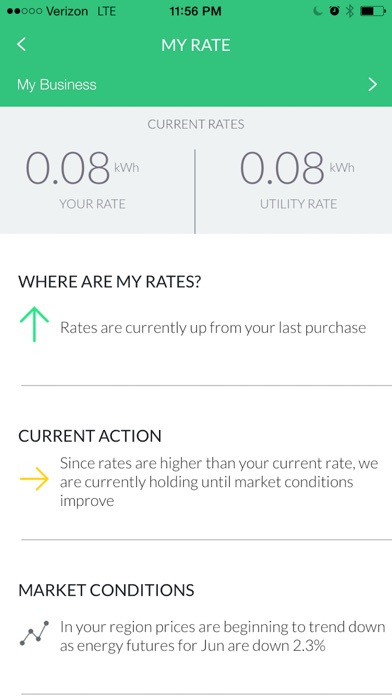Open the CURRENT ACTION section heading
Image resolution: width=392 pixels, height=696 pixels.
tap(90, 436)
